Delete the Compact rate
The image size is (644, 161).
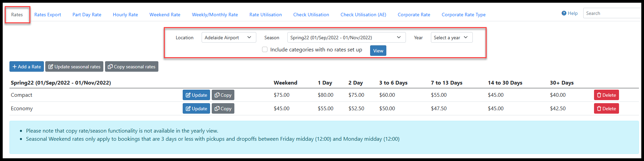[x=606, y=95]
